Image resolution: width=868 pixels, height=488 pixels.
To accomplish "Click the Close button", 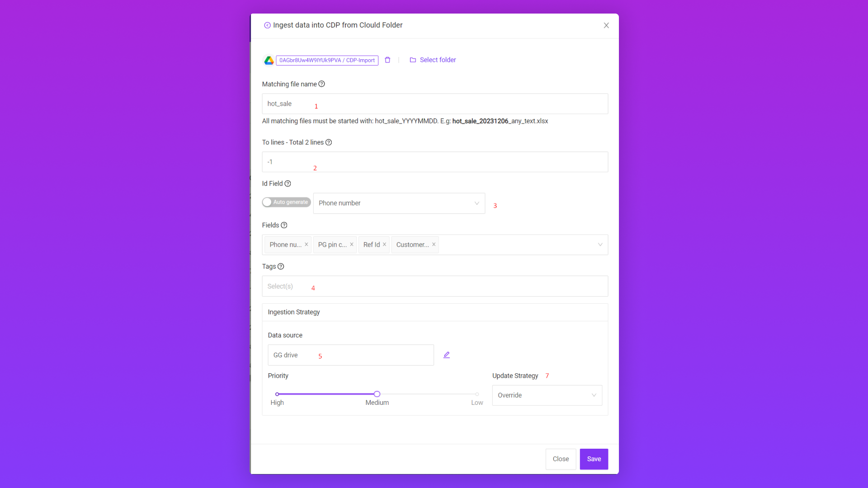I will 561,459.
